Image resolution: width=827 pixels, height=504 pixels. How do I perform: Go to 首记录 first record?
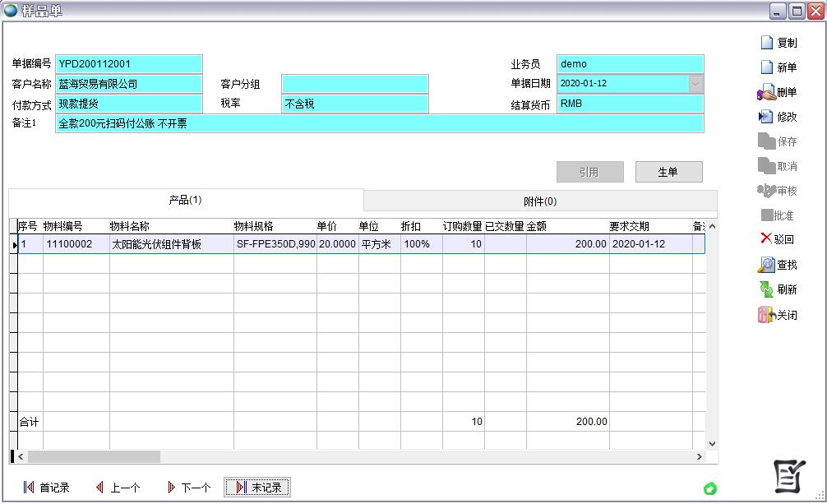[x=46, y=488]
